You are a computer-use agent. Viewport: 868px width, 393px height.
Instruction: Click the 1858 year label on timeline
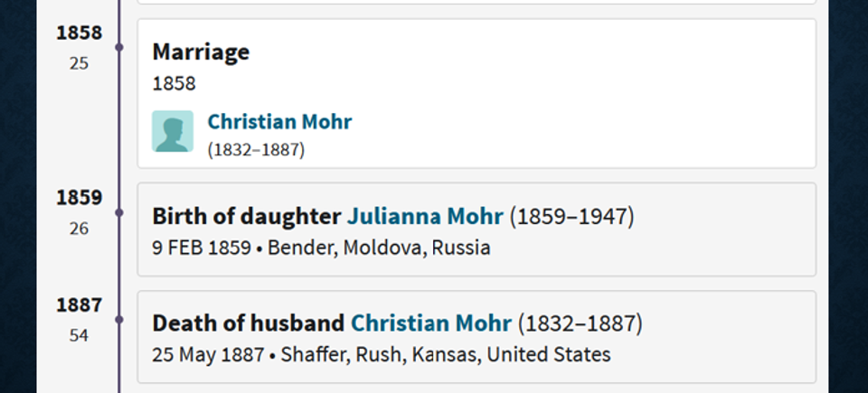pyautogui.click(x=80, y=33)
